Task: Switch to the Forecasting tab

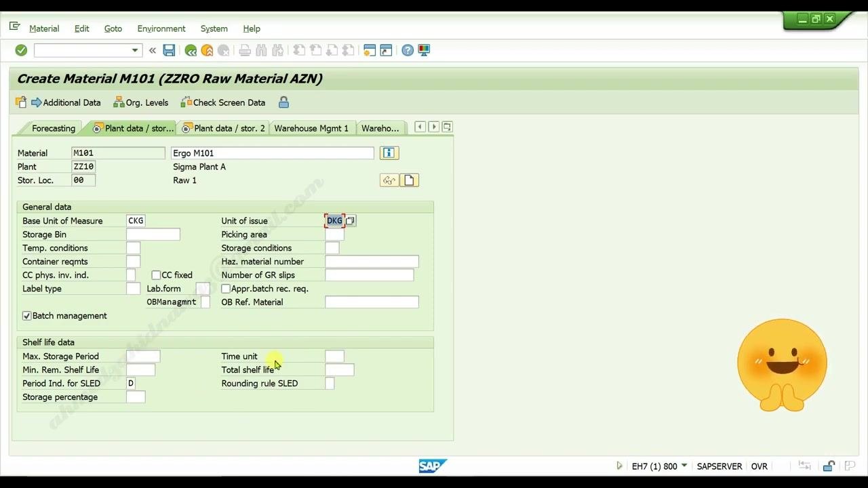Action: [53, 128]
